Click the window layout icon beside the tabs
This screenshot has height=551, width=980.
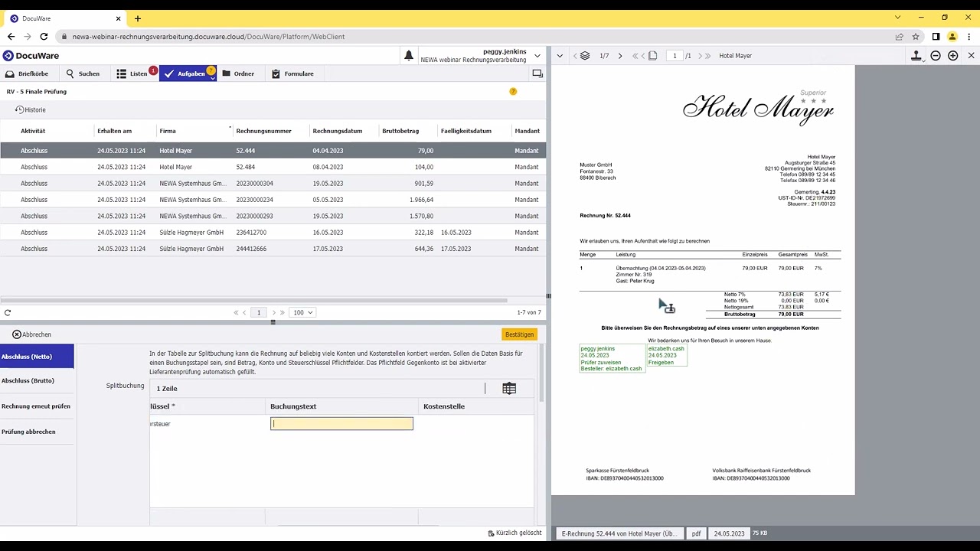click(537, 74)
